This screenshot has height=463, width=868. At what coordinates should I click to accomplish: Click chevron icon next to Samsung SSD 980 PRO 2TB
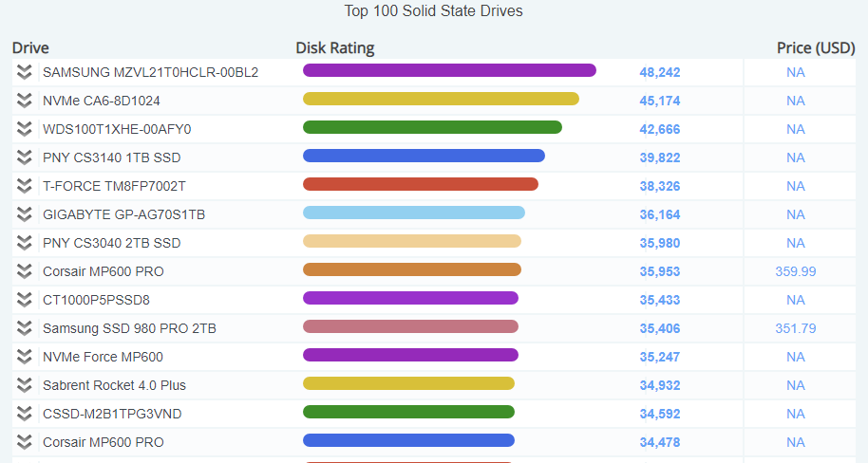(x=25, y=328)
